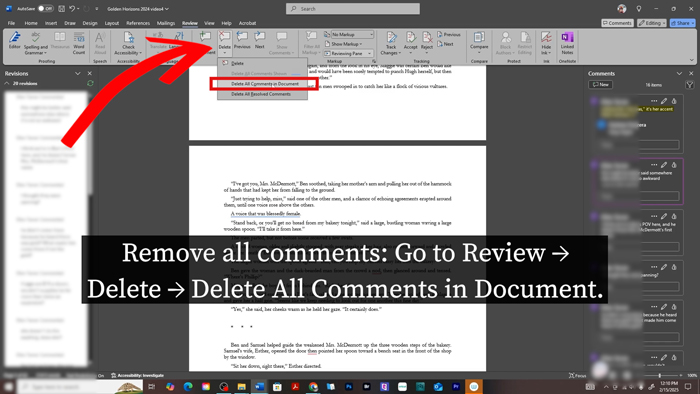Switch to the References tab
Viewport: 700px width, 394px height.
pos(138,23)
